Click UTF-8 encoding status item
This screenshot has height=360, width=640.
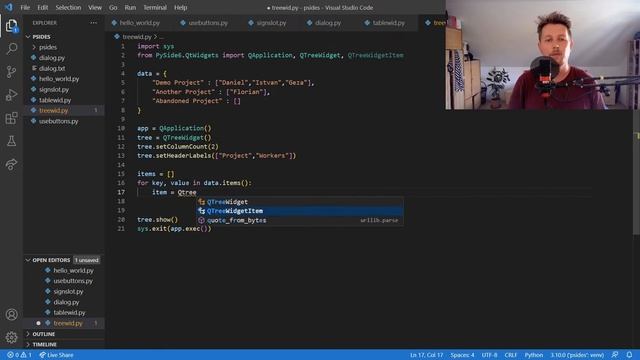489,355
